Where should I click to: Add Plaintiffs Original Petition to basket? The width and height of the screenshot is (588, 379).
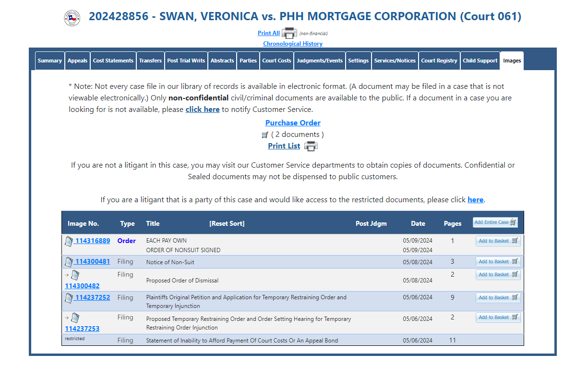[x=498, y=298]
